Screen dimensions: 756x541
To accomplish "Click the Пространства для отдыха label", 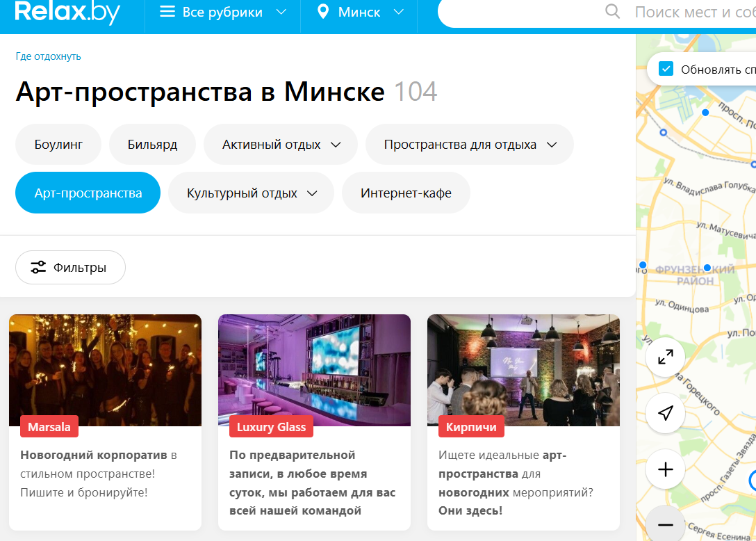I will pyautogui.click(x=460, y=145).
